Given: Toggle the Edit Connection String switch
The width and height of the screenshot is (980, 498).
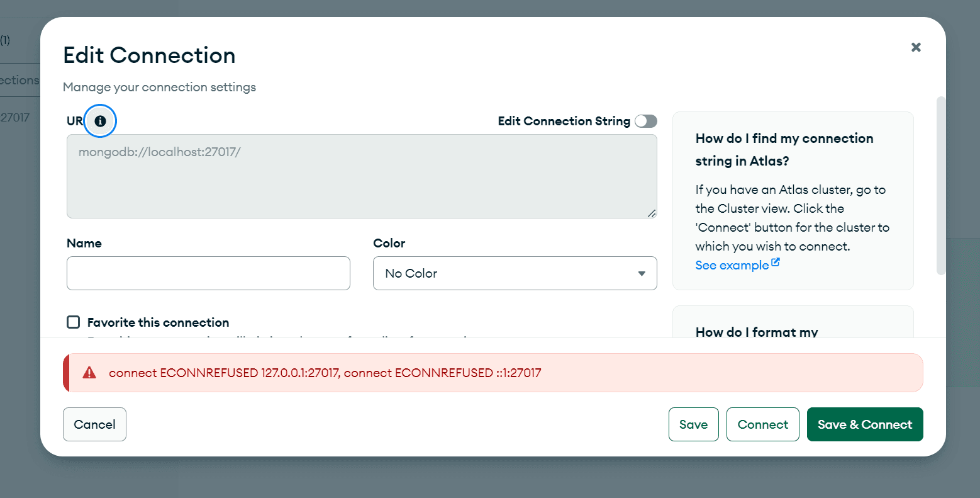Looking at the screenshot, I should click(x=645, y=121).
